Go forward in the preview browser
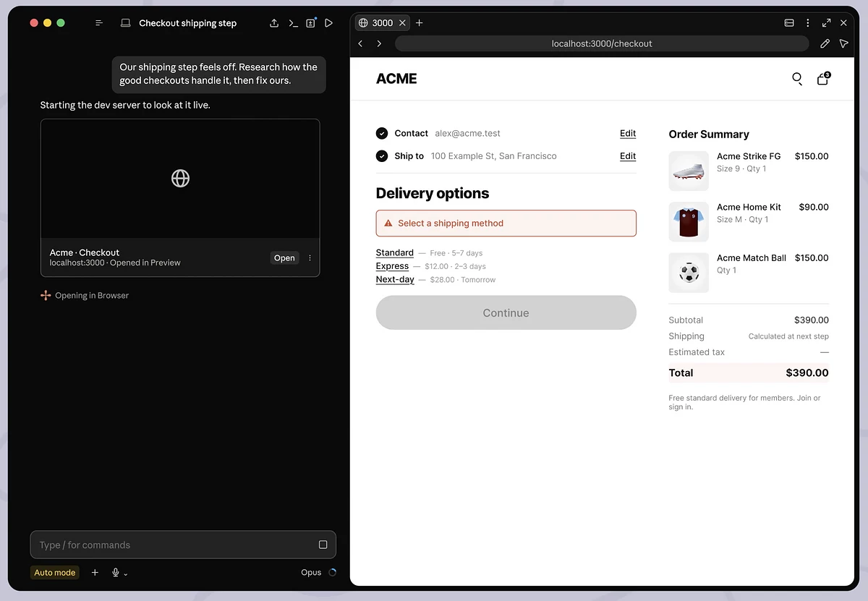 coord(379,43)
